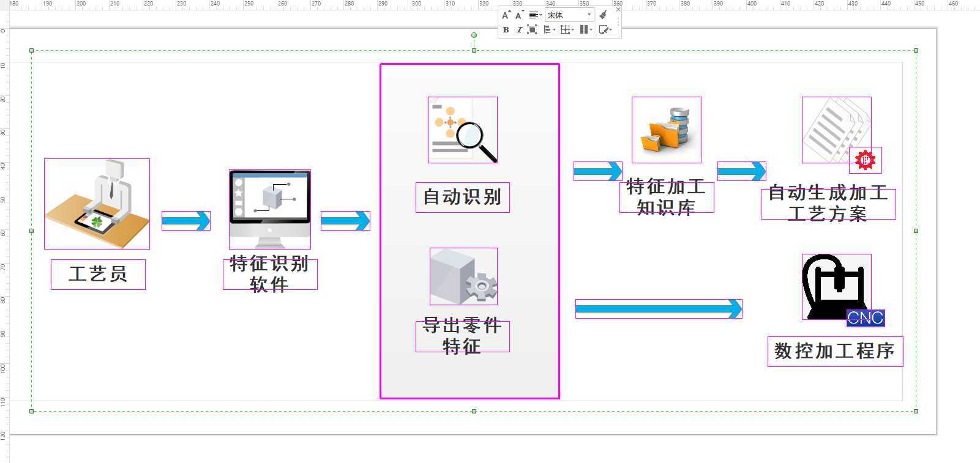Open the position grid dropdown
Viewport: 980px width, 463px height.
(x=567, y=29)
